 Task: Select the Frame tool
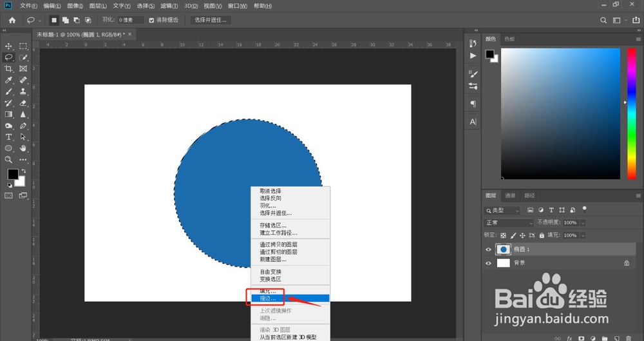23,69
